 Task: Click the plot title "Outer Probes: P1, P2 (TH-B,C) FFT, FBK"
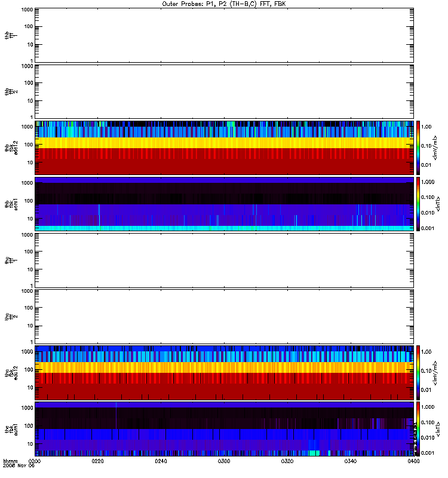click(x=224, y=4)
